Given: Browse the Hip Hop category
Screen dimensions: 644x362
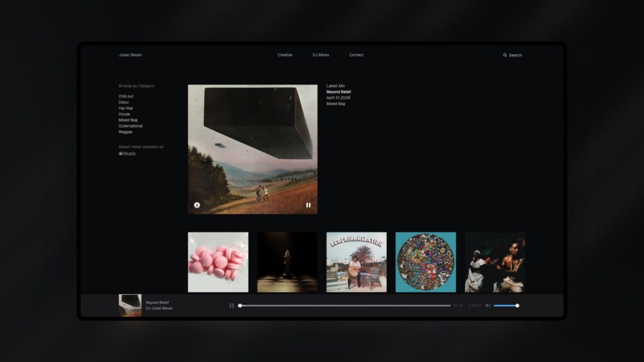Looking at the screenshot, I should pyautogui.click(x=126, y=108).
